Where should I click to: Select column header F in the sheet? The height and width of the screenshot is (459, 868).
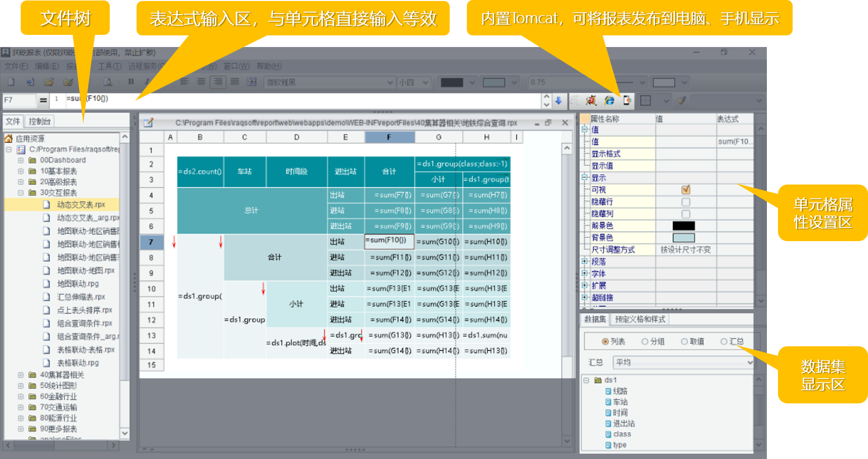click(389, 137)
